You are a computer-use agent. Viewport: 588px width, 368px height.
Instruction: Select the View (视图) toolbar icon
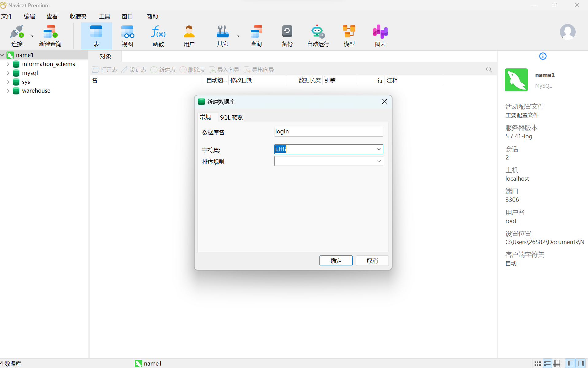tap(127, 32)
